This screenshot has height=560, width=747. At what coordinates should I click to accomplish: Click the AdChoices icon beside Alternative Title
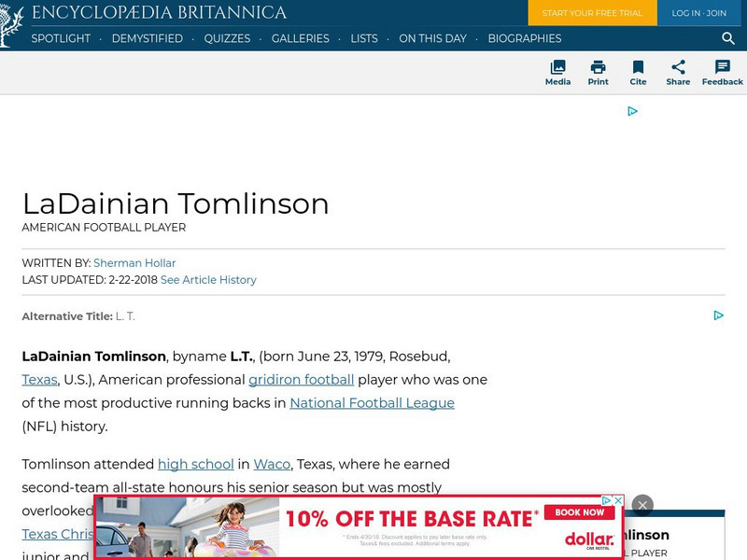[x=719, y=315]
